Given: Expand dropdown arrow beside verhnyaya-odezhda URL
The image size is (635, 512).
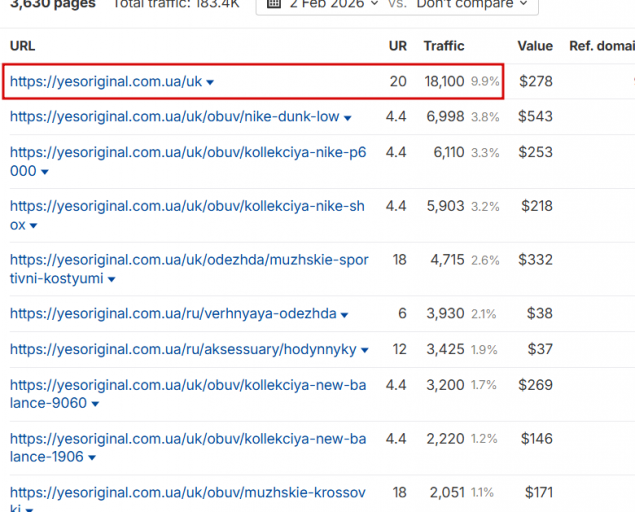Looking at the screenshot, I should [x=345, y=315].
